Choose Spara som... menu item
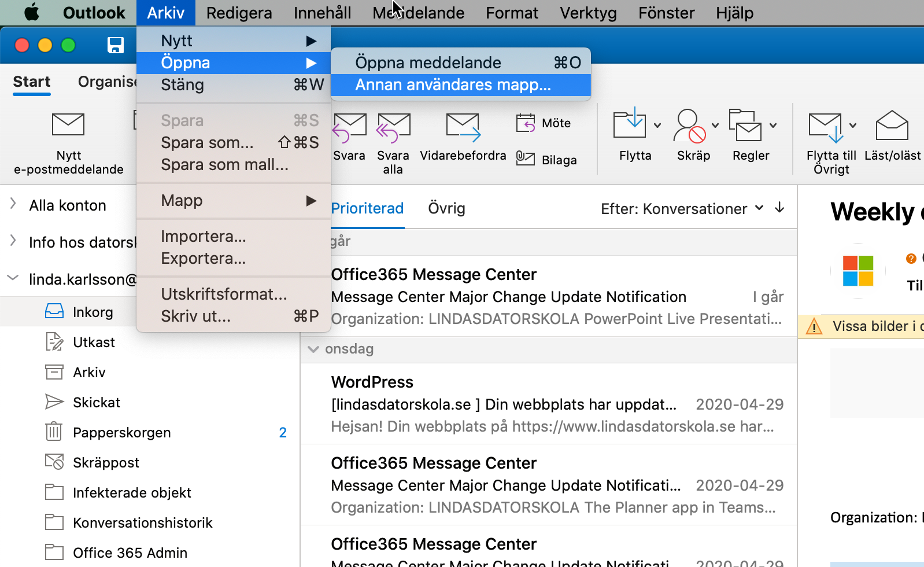 tap(234, 143)
